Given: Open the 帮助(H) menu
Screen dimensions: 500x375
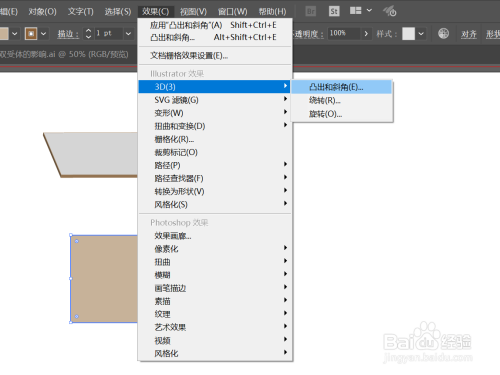Looking at the screenshot, I should coord(272,12).
